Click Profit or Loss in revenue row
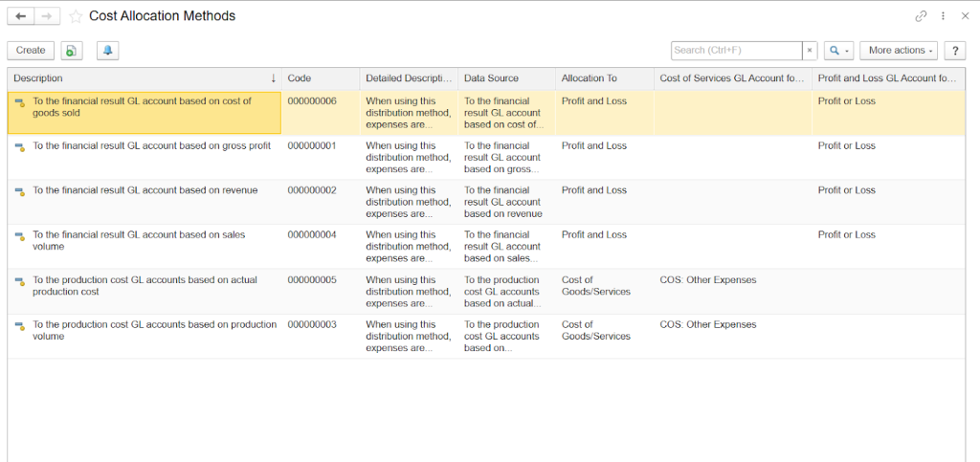 click(x=847, y=189)
